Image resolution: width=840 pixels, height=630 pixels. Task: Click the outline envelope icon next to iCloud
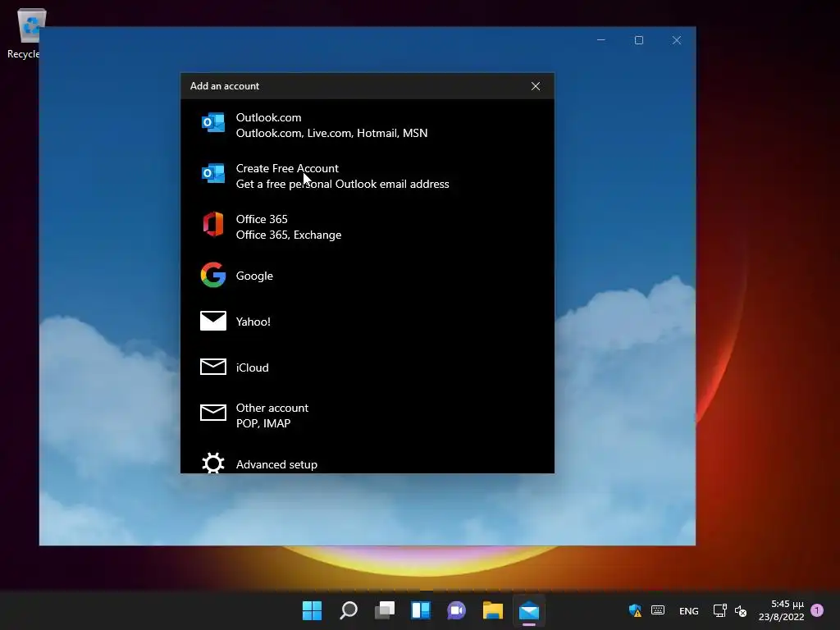pyautogui.click(x=212, y=367)
